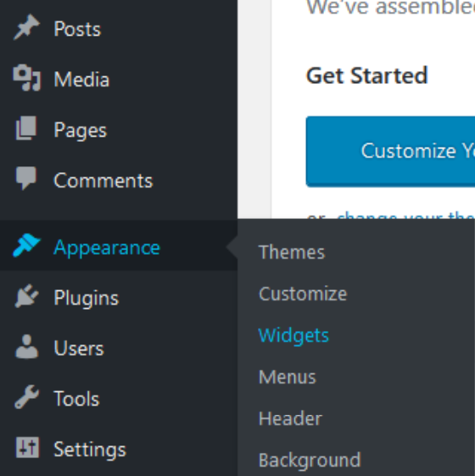
Task: Follow the change your theme link
Action: (405, 216)
